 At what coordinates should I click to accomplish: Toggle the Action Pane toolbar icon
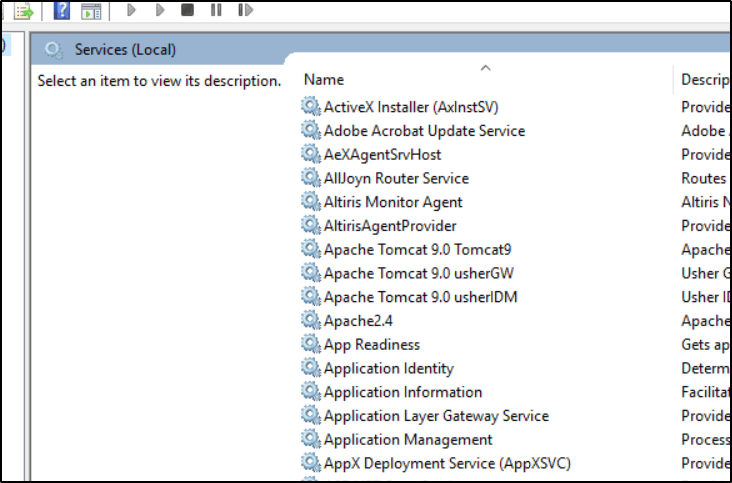click(91, 11)
